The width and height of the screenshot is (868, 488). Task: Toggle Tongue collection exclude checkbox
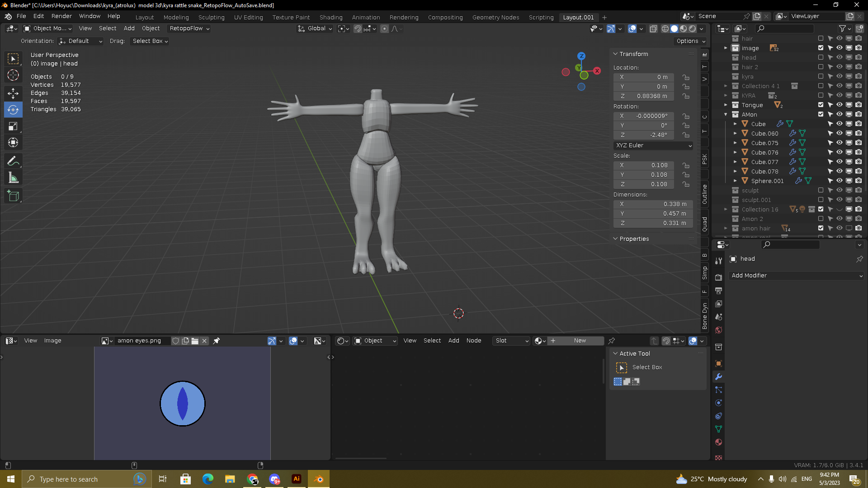point(821,105)
